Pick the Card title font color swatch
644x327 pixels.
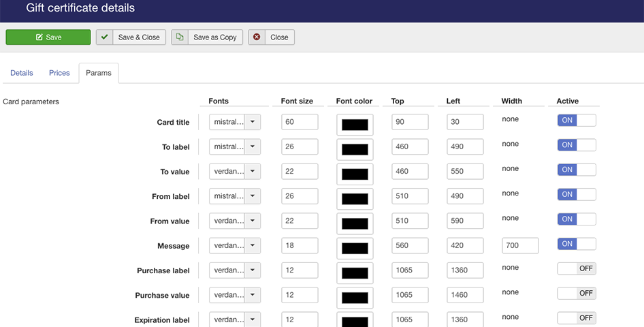355,125
